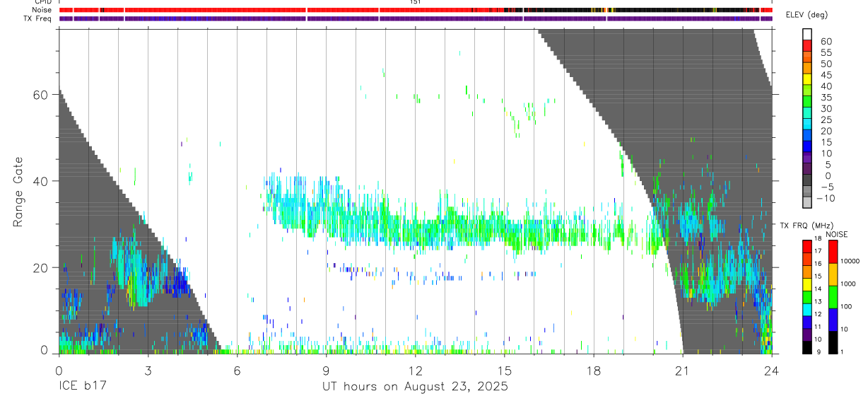The width and height of the screenshot is (868, 401).
Task: Select the white top swatch of the ELEV bar
Action: pyautogui.click(x=807, y=34)
